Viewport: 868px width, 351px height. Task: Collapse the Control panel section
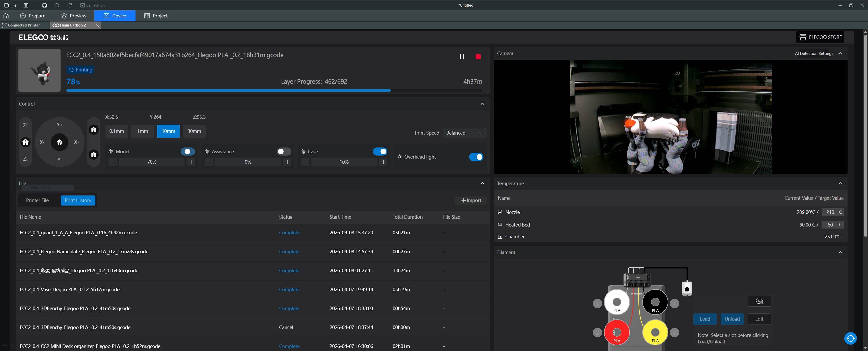(x=482, y=104)
